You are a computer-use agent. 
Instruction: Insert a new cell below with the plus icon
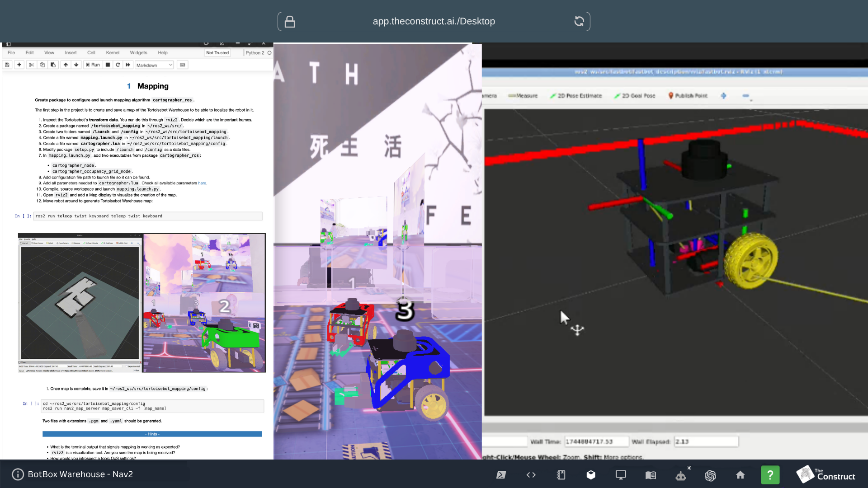click(x=19, y=65)
